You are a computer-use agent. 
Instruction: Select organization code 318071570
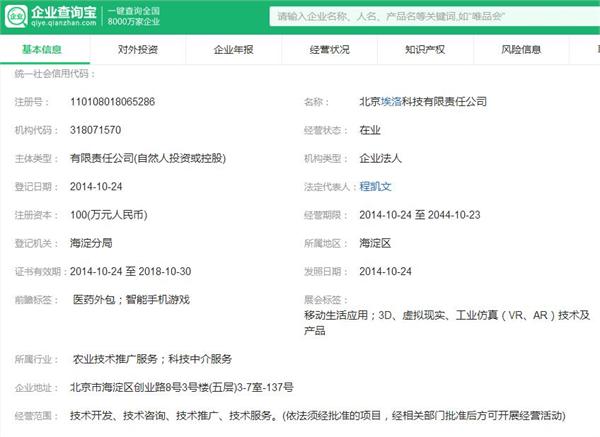(x=96, y=130)
